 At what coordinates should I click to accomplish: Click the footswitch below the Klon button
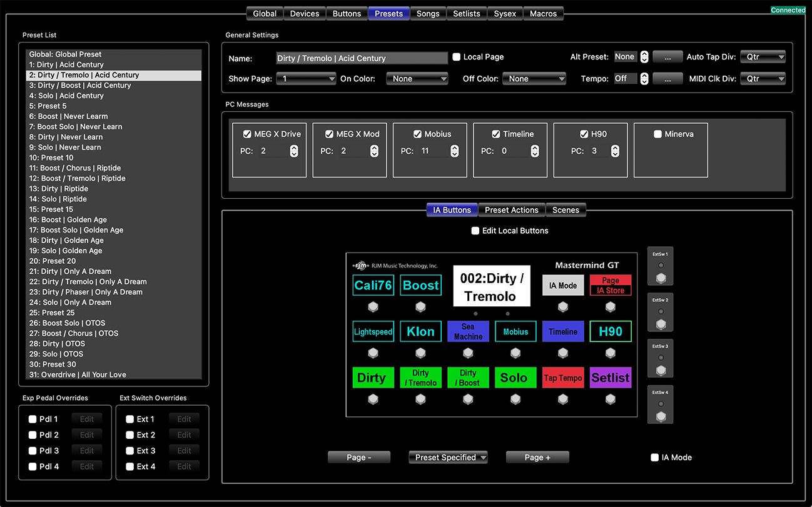point(420,353)
